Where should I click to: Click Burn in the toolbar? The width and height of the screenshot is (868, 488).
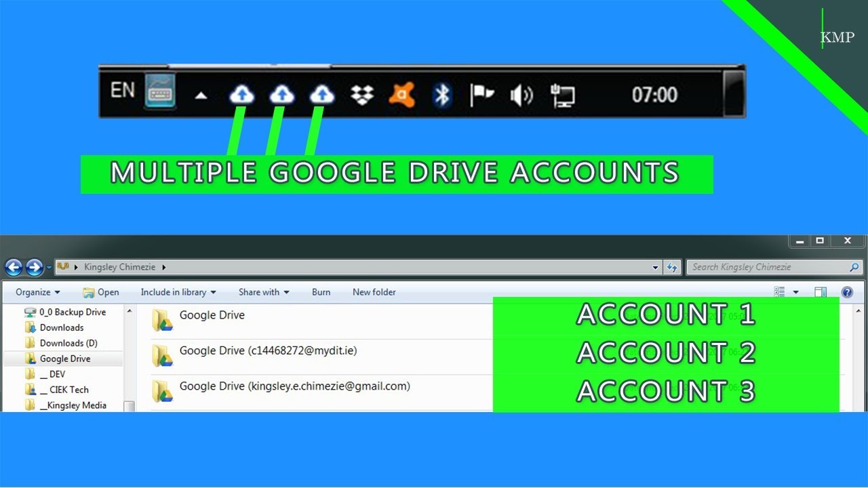321,292
